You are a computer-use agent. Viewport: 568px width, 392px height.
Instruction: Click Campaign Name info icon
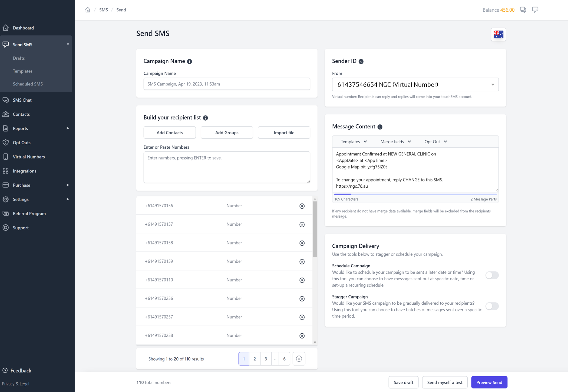[x=190, y=62]
